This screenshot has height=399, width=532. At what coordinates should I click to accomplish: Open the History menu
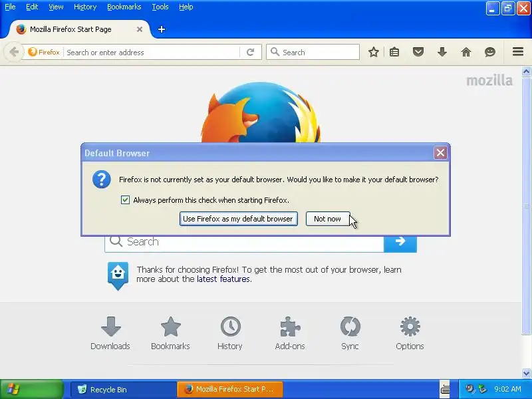pos(85,7)
